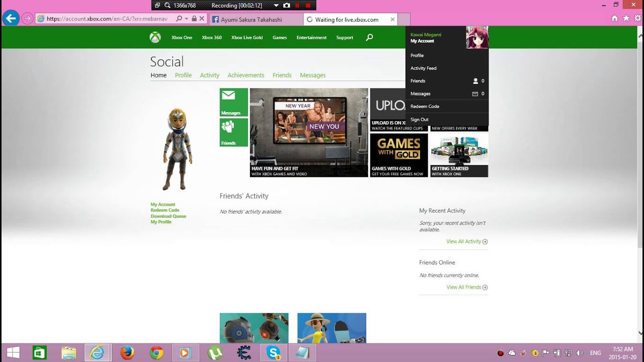
Task: Click My Profile link below avatar
Action: (161, 222)
